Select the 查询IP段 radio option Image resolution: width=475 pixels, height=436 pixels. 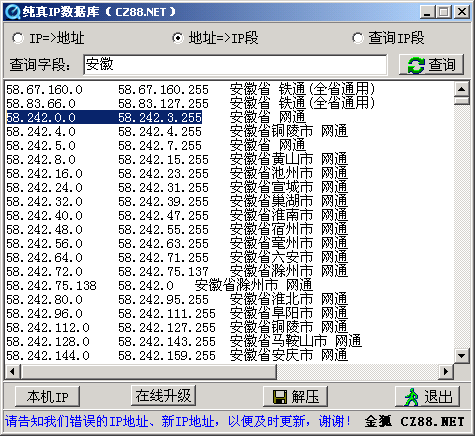(358, 38)
